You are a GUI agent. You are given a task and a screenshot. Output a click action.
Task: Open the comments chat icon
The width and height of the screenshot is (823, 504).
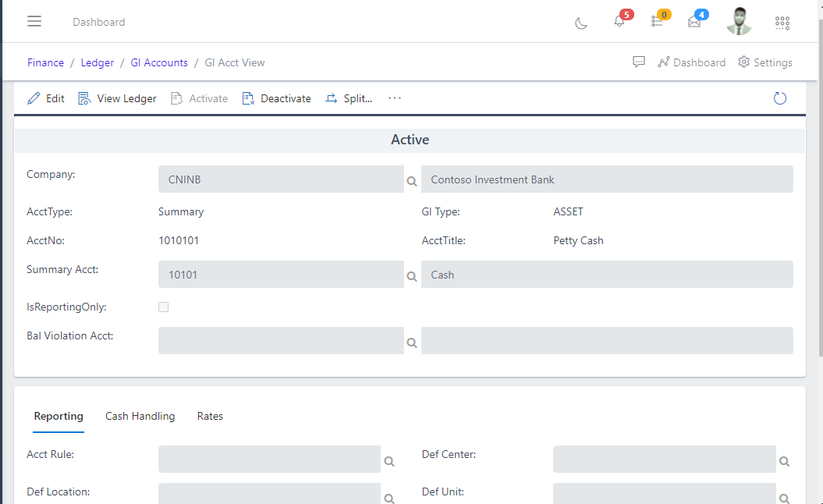[639, 62]
